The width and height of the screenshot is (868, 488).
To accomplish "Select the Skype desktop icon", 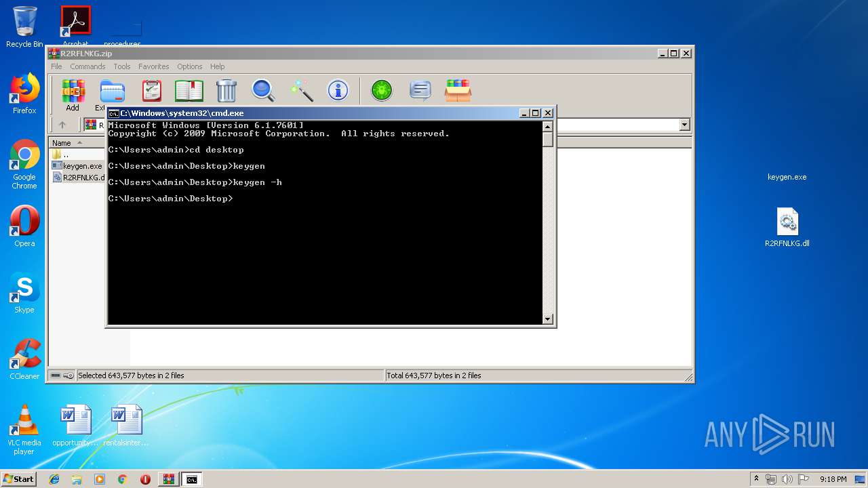I will click(24, 293).
